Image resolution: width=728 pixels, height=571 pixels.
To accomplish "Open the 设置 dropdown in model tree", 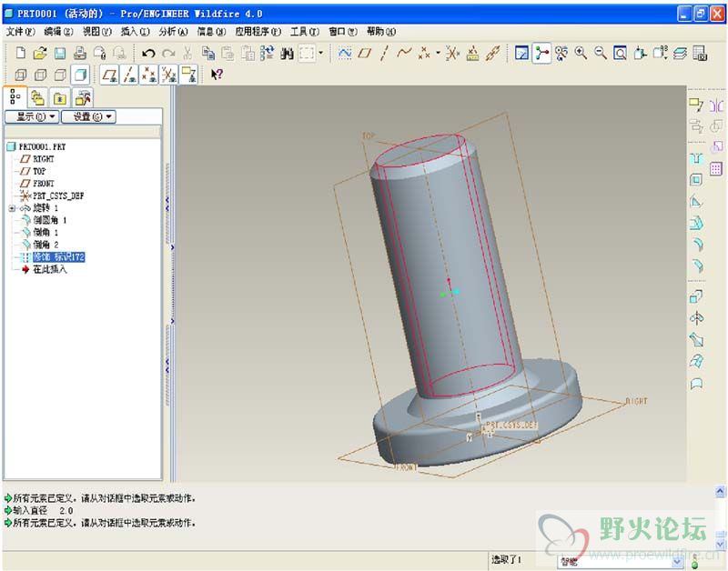I will [88, 116].
